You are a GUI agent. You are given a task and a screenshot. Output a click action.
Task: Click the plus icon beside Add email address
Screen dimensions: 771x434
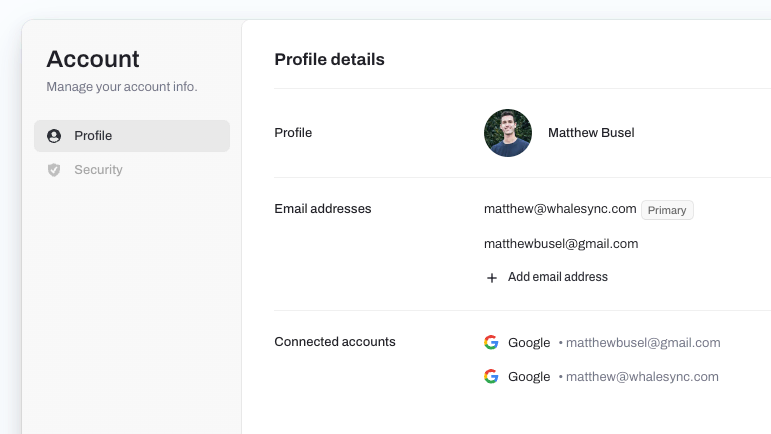point(492,278)
